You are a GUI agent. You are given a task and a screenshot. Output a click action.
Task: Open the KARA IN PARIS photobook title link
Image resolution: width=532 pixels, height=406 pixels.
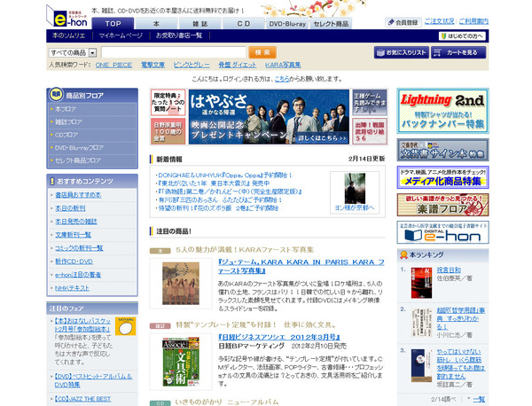coord(301,267)
